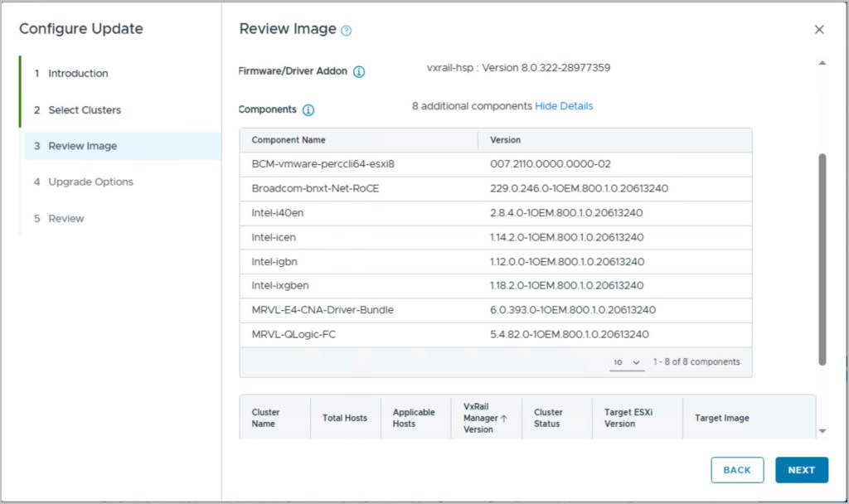Go to Introduction step

(x=78, y=74)
